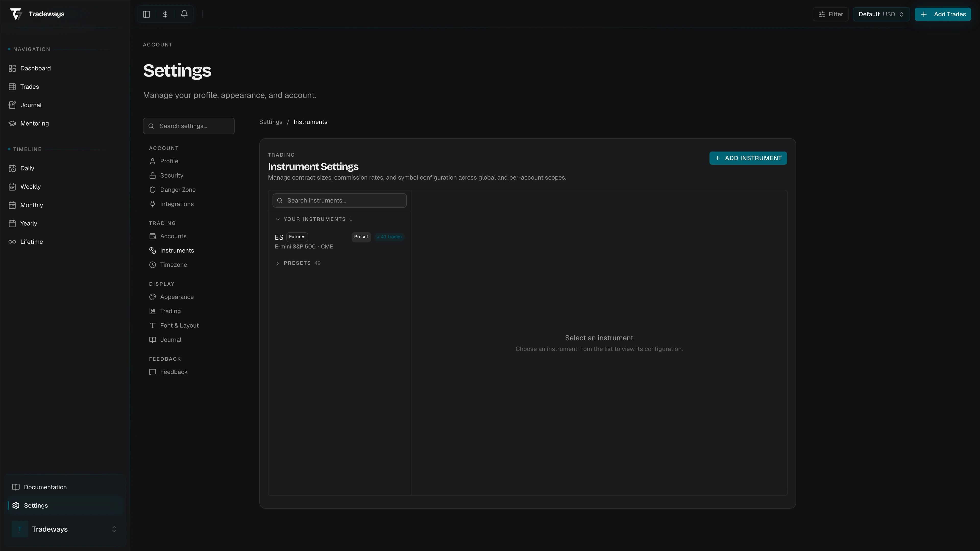Select the Danger Zone shield icon

(153, 190)
